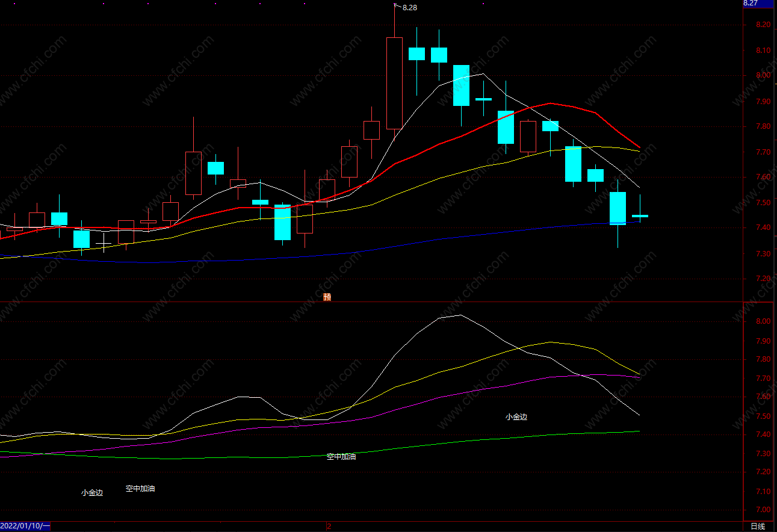The height and width of the screenshot is (532, 777).
Task: Click the 2022/01/10/一 date label
Action: click(25, 526)
